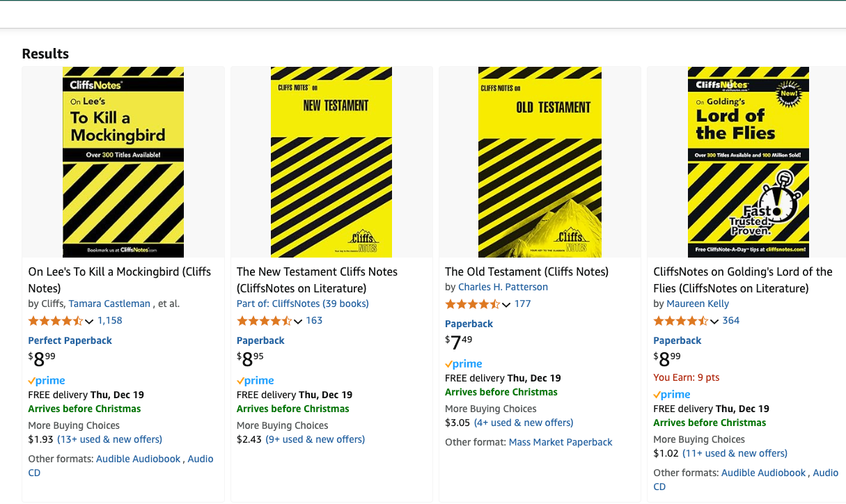The image size is (846, 504).
Task: Open 1,158 reviews for Mockingbird
Action: point(110,321)
